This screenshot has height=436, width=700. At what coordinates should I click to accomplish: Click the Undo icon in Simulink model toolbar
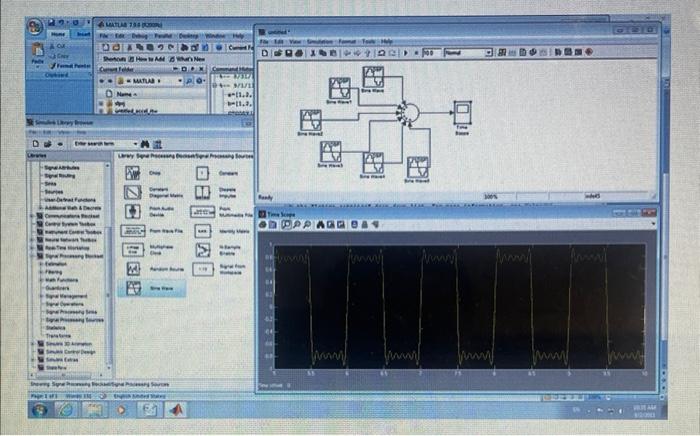pyautogui.click(x=381, y=53)
